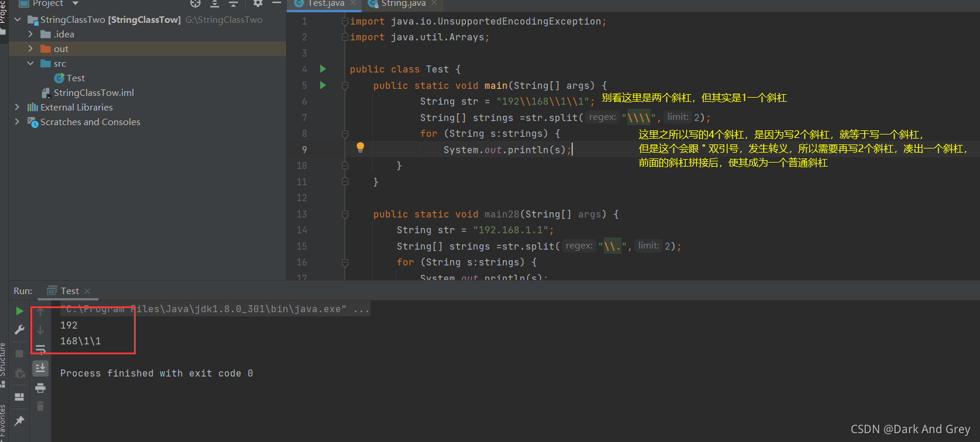Click the debug bug icon in Run toolbar
The width and height of the screenshot is (980, 442).
[x=19, y=373]
